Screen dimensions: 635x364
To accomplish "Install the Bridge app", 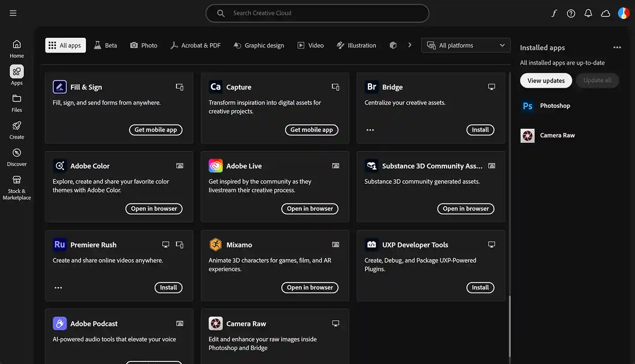I will [x=480, y=130].
